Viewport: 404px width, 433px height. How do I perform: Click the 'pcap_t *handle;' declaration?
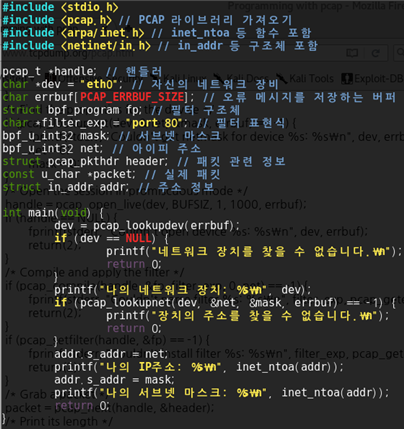pos(49,71)
